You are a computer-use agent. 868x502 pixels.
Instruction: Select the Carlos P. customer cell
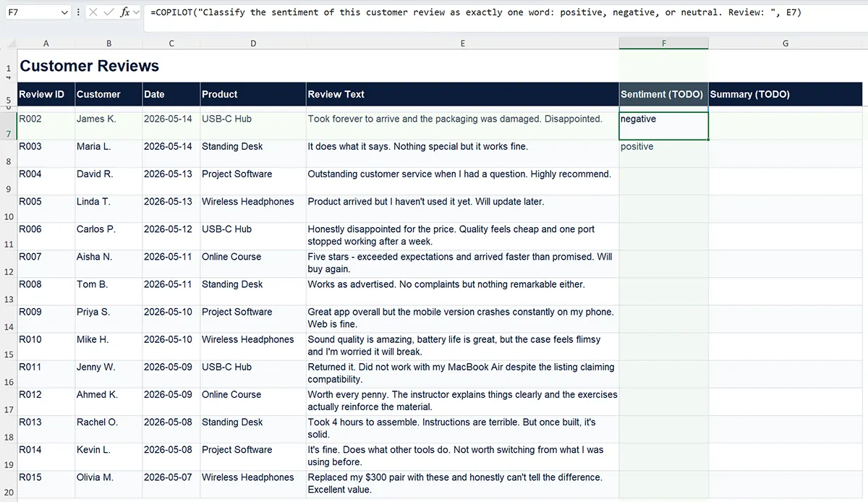click(x=109, y=237)
